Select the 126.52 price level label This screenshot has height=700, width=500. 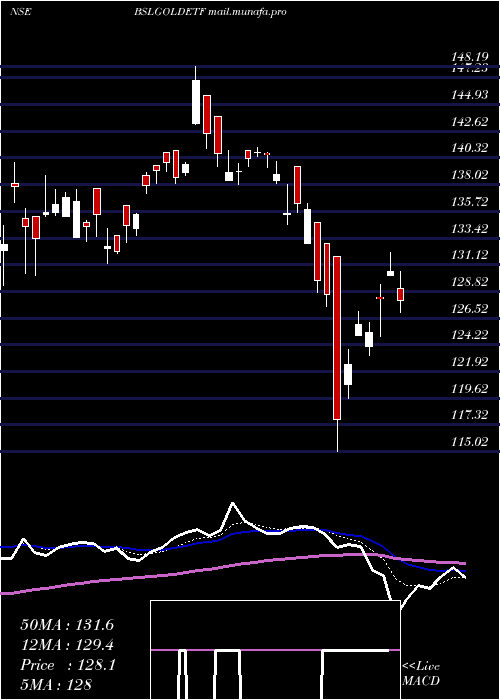[x=469, y=308]
